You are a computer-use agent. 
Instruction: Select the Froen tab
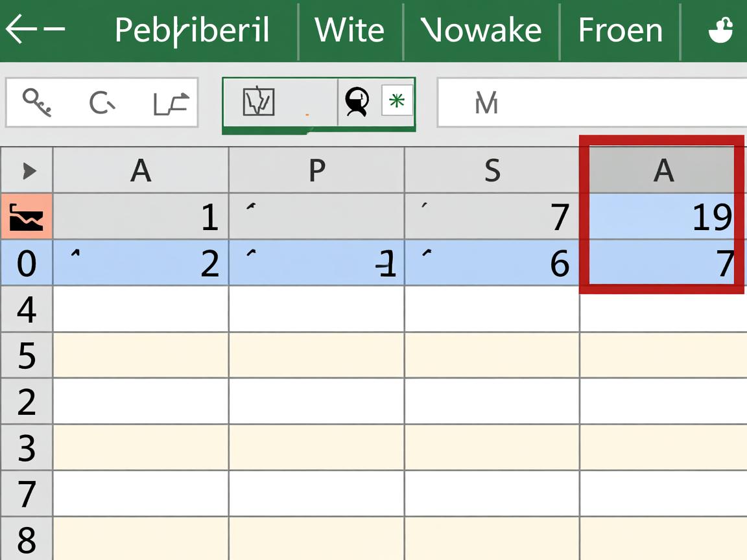pyautogui.click(x=620, y=30)
